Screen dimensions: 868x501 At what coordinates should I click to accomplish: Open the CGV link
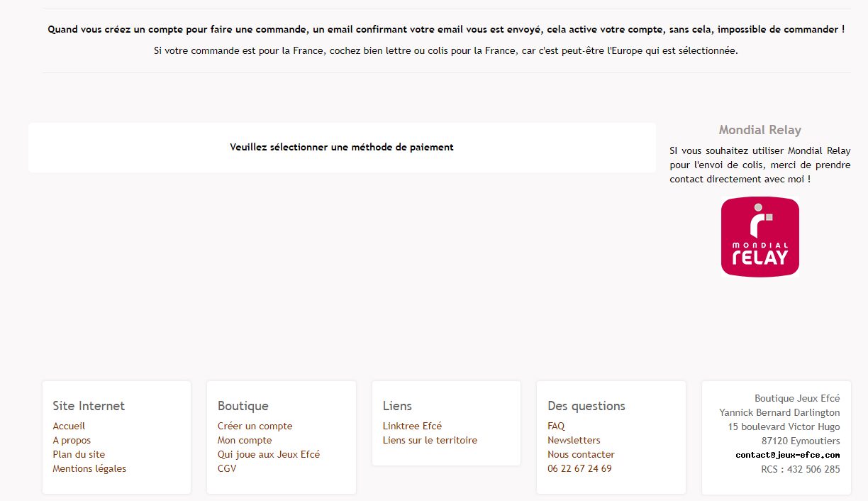click(227, 469)
